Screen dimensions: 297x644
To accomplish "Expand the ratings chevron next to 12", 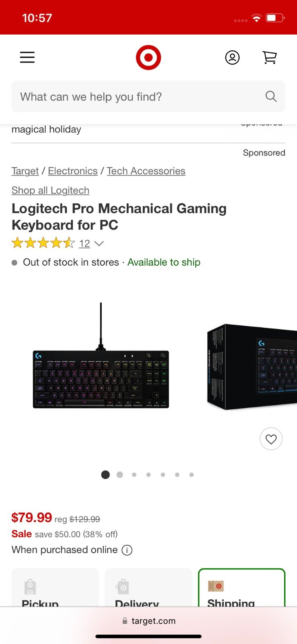I will pyautogui.click(x=99, y=244).
